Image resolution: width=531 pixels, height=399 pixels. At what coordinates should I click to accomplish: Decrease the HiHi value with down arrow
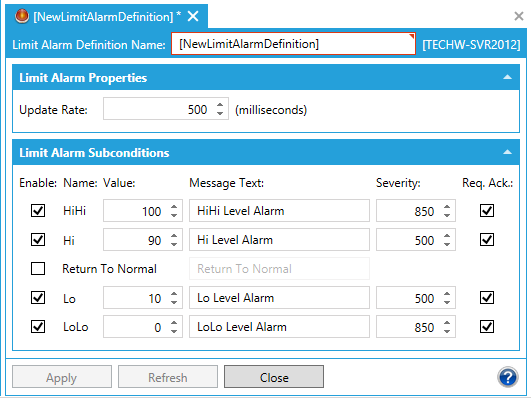tap(174, 215)
